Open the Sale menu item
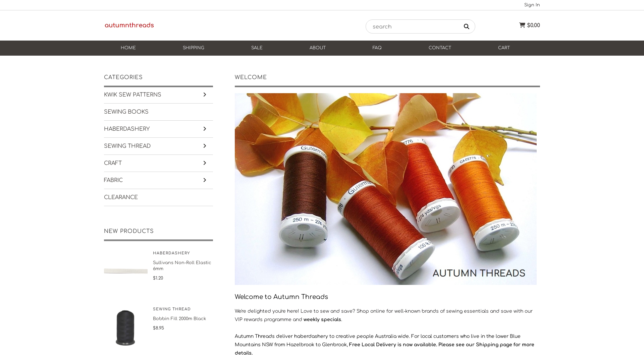This screenshot has width=644, height=362. [x=257, y=48]
